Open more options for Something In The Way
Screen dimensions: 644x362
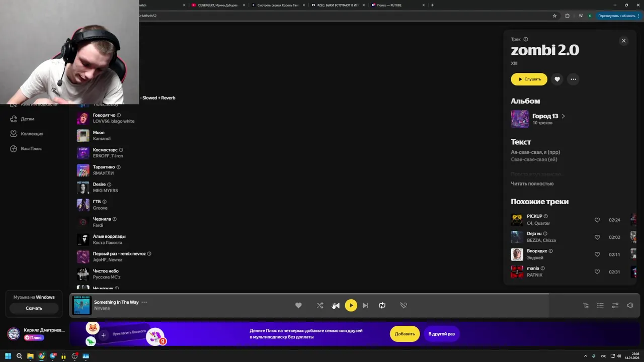144,302
